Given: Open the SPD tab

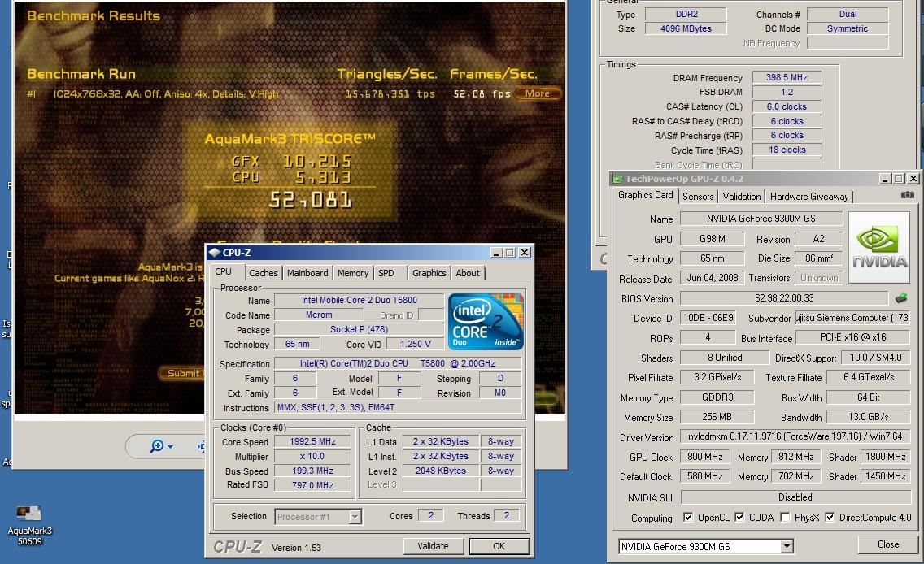Looking at the screenshot, I should pos(386,272).
